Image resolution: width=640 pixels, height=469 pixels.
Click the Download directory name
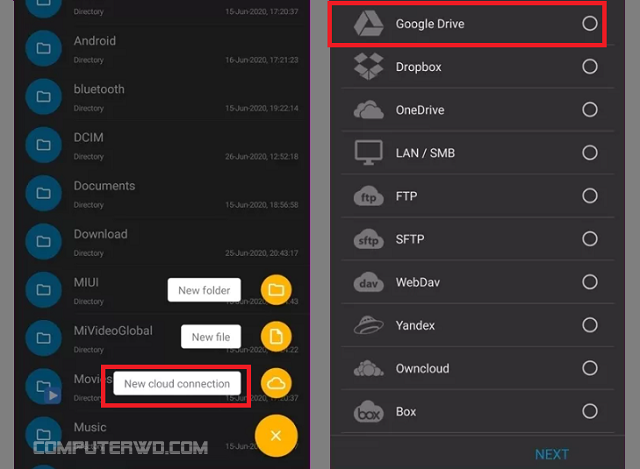(x=101, y=234)
